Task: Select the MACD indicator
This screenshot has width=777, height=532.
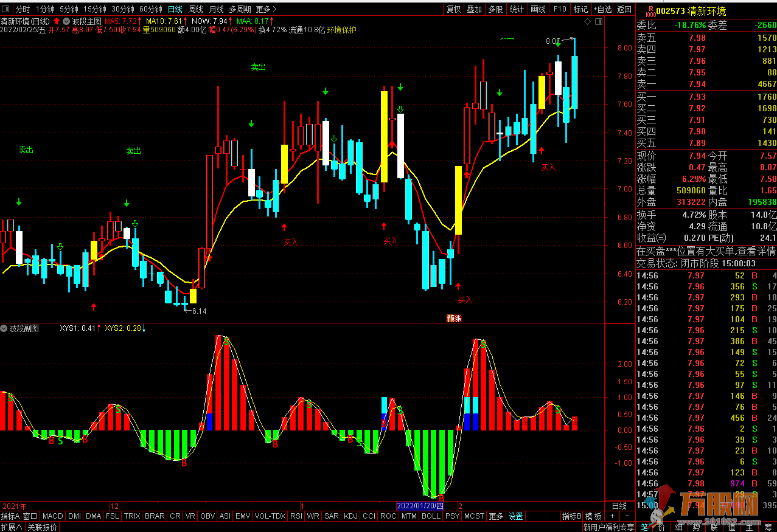Action: (x=53, y=516)
